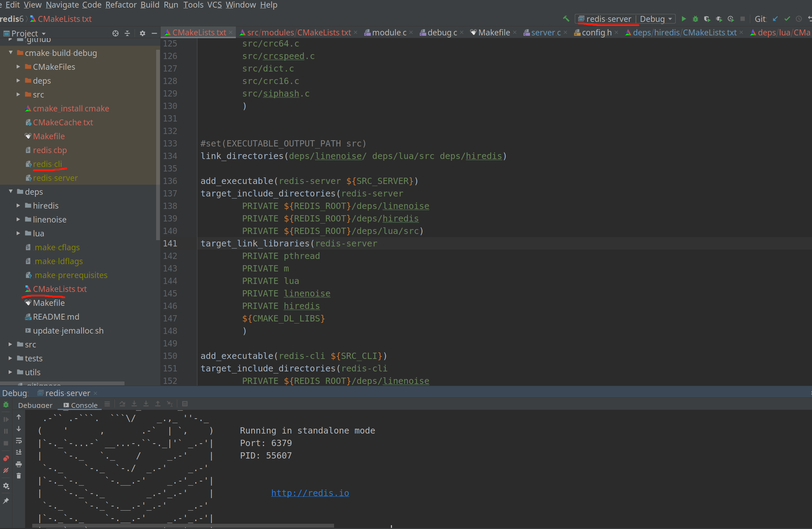Expand the hiredis folder in deps
This screenshot has width=812, height=529.
click(18, 205)
